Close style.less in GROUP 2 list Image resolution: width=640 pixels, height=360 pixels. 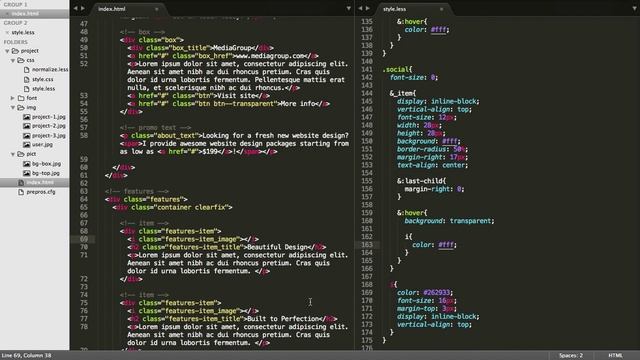(x=7, y=32)
